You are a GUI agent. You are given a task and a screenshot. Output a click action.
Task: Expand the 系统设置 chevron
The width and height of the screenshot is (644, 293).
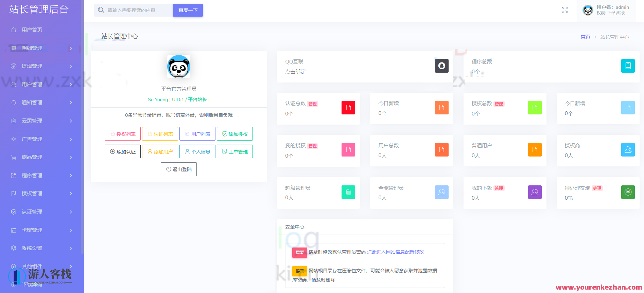pos(71,248)
